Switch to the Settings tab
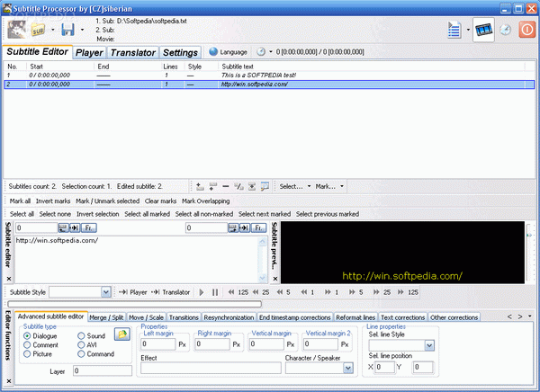 [180, 53]
